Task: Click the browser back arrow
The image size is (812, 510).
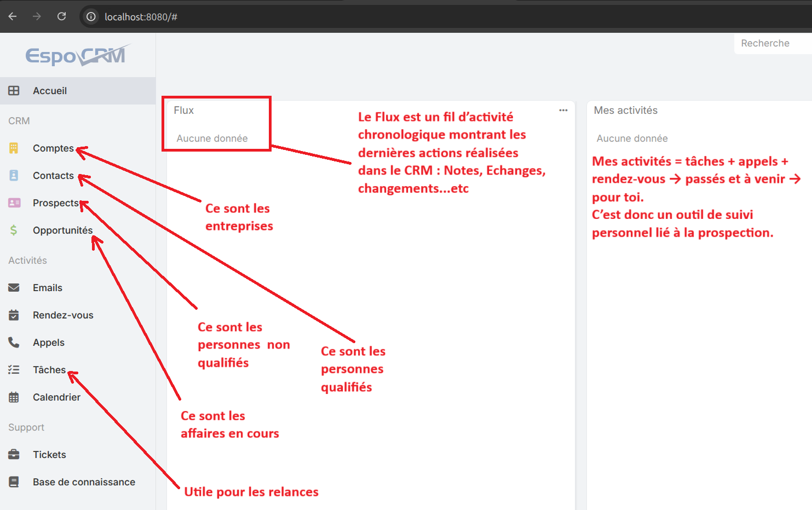Action: click(13, 16)
